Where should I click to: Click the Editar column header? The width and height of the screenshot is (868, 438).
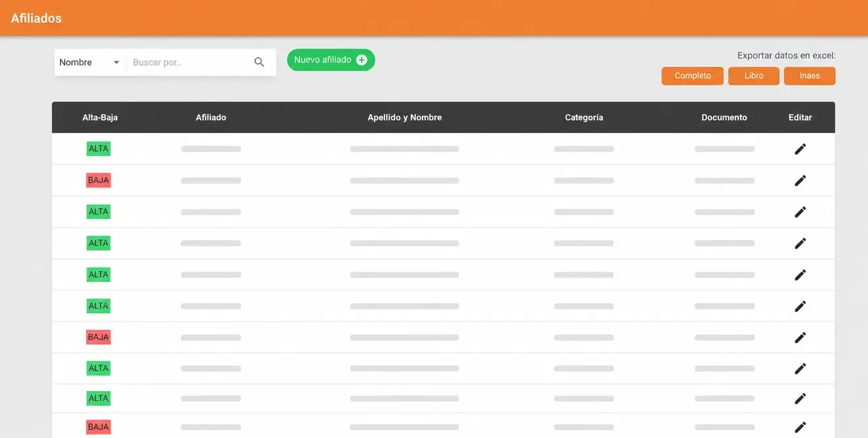pyautogui.click(x=801, y=117)
